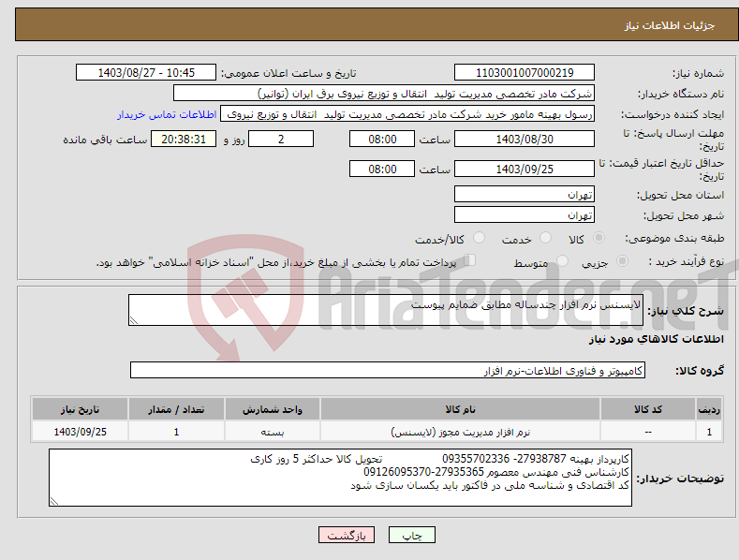Click the remaining time field 20:38:31
Screen dimensions: 739x560
tap(184, 139)
